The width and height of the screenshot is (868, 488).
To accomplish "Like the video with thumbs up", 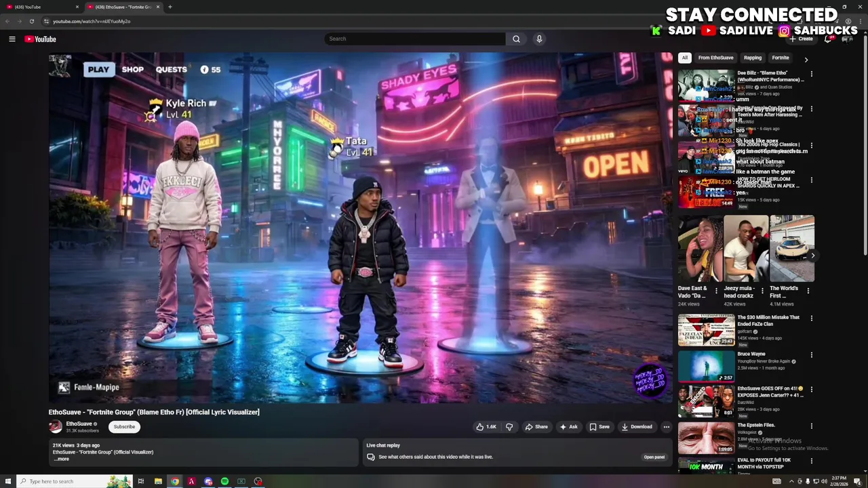I will coord(486,427).
